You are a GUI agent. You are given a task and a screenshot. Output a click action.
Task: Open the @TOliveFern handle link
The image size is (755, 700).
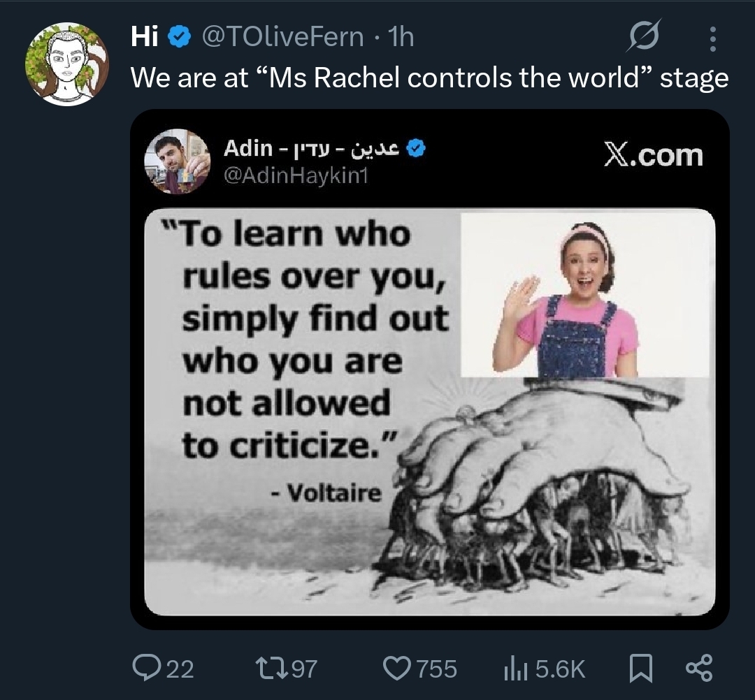coord(282,37)
